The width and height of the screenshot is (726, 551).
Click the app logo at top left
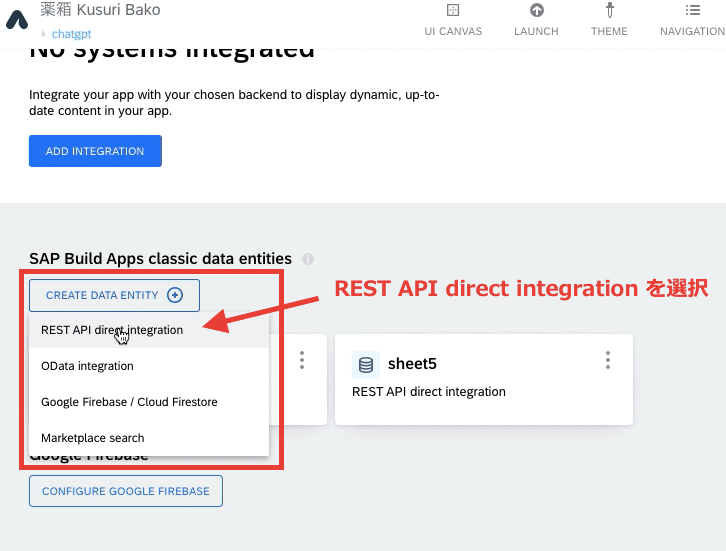(x=17, y=19)
